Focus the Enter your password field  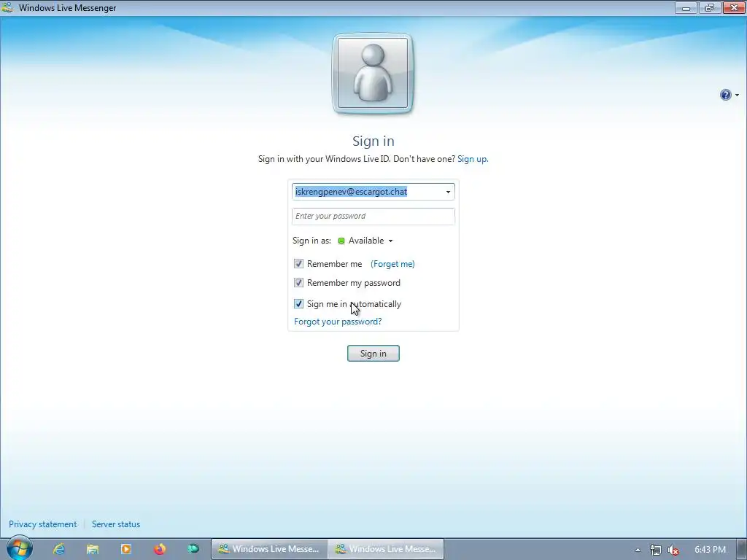373,216
